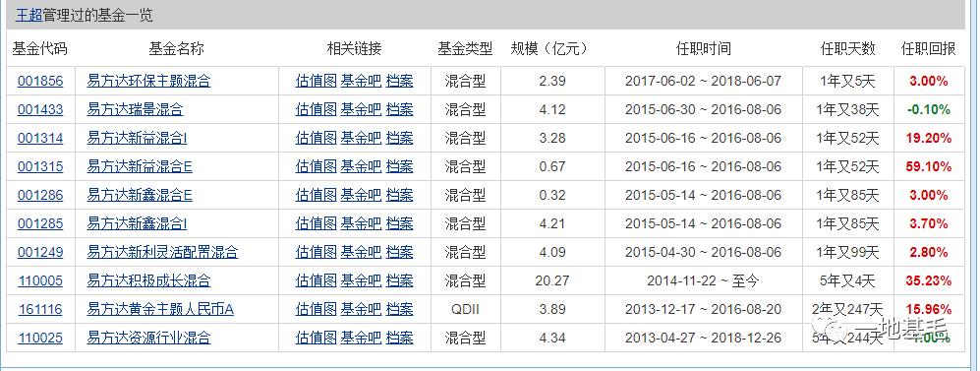Open fund code 001249 link
This screenshot has width=980, height=371.
pos(40,252)
